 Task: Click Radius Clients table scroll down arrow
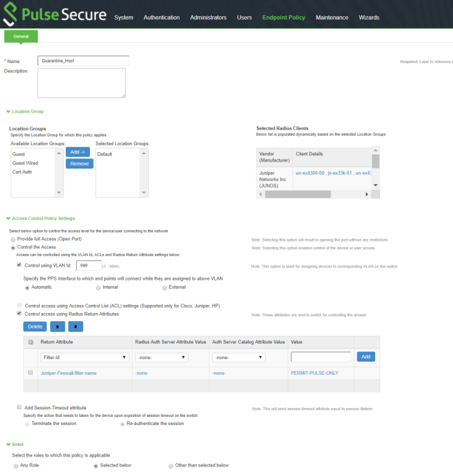(x=375, y=185)
